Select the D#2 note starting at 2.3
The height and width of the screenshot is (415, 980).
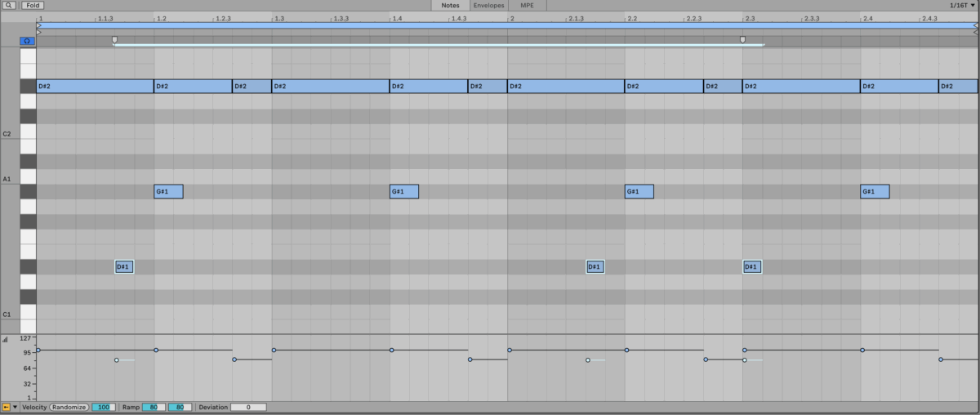[801, 86]
